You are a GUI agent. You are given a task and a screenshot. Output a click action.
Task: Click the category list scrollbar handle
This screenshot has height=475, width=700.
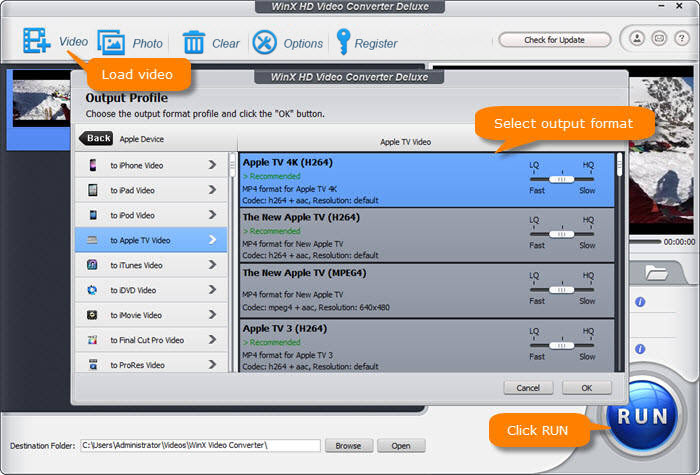tap(233, 167)
